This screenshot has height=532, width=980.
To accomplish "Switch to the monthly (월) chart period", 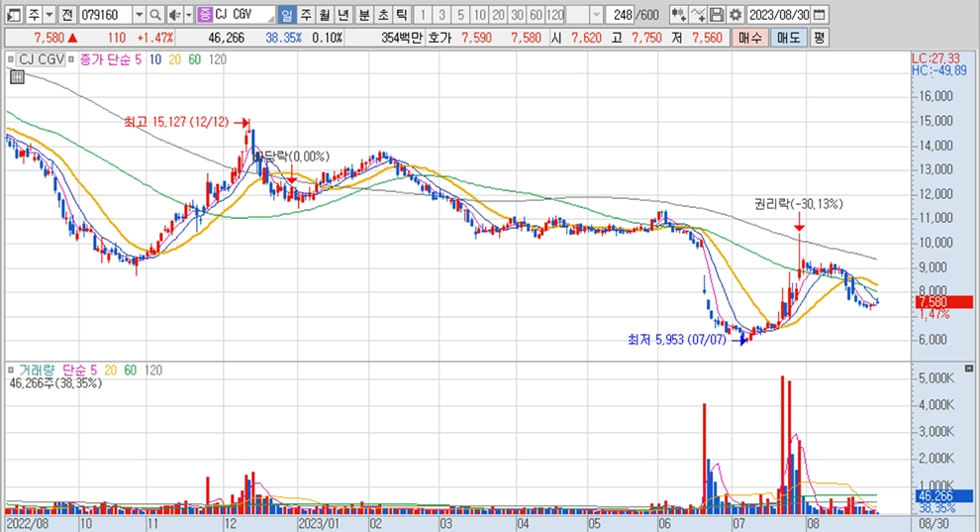I will pos(324,15).
